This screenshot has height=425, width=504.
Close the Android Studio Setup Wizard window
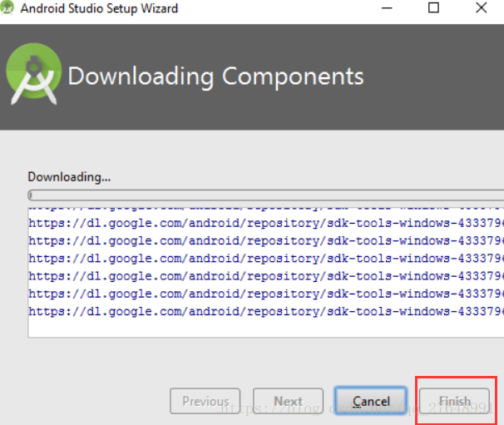482,7
